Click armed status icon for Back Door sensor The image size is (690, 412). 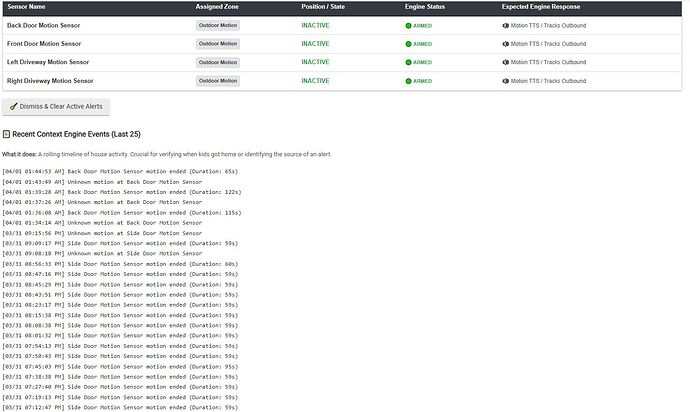pyautogui.click(x=409, y=25)
